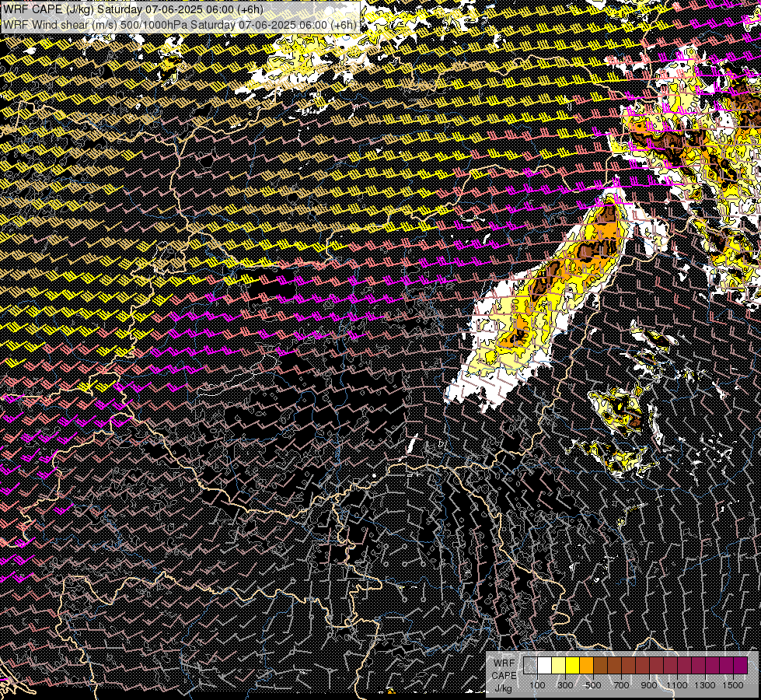Click the '700' legend tick label
The image size is (761, 700).
pos(621,685)
